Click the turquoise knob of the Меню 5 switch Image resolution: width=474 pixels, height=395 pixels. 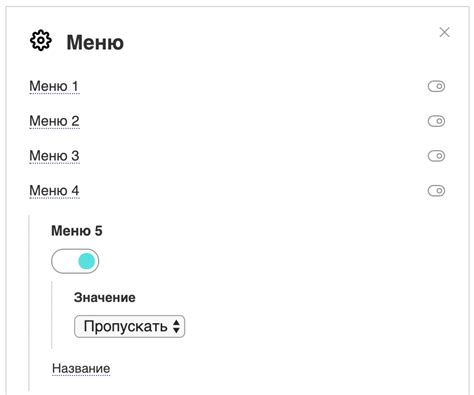click(87, 261)
